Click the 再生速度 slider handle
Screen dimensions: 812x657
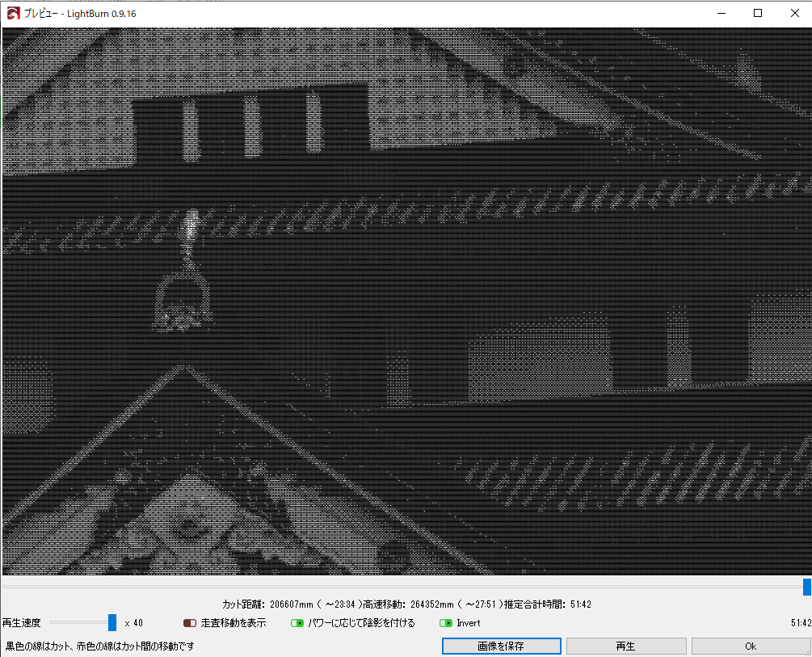[x=111, y=622]
